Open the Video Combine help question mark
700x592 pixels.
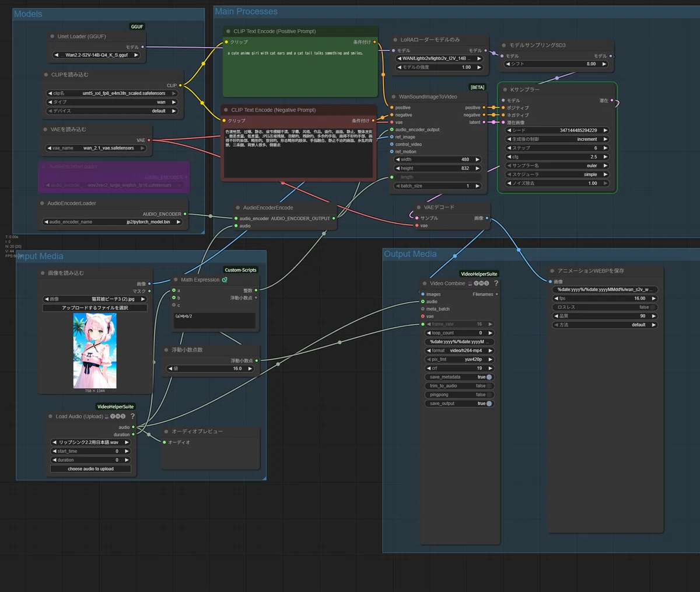[496, 283]
